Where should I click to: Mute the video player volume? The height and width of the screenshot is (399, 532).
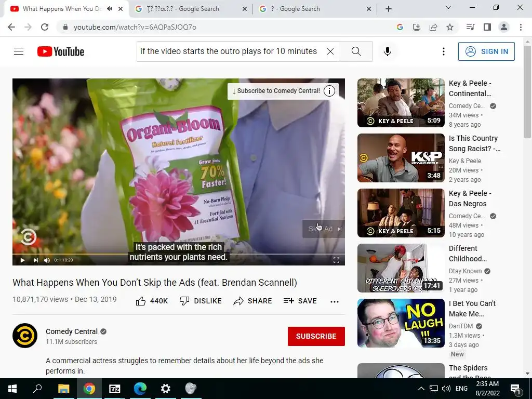point(47,260)
